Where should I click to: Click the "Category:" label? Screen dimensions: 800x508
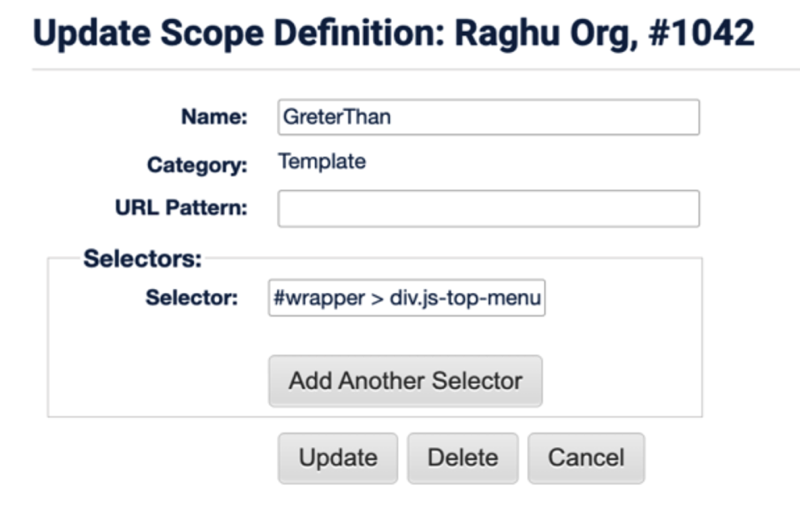(197, 165)
